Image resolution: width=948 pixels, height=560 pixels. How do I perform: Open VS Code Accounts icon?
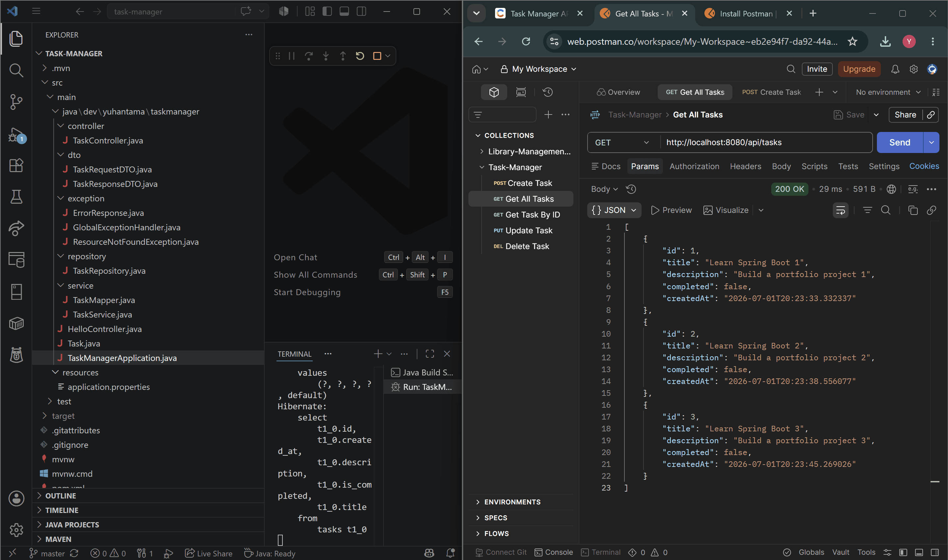point(16,498)
